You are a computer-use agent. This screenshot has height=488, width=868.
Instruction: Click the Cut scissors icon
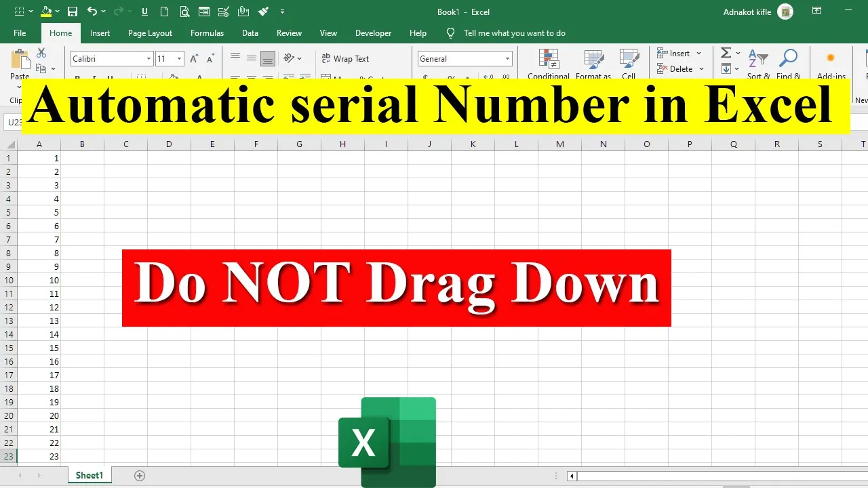(x=41, y=52)
